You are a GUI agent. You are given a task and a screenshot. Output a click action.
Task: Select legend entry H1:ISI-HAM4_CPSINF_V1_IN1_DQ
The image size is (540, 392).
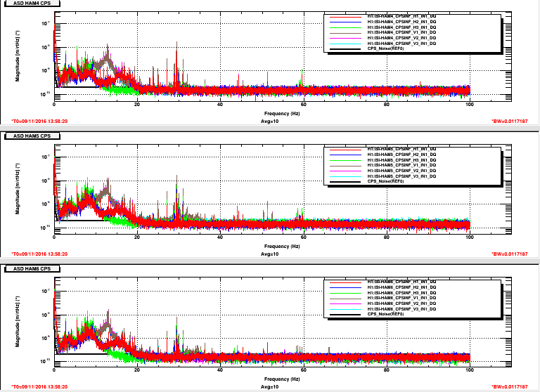point(401,32)
